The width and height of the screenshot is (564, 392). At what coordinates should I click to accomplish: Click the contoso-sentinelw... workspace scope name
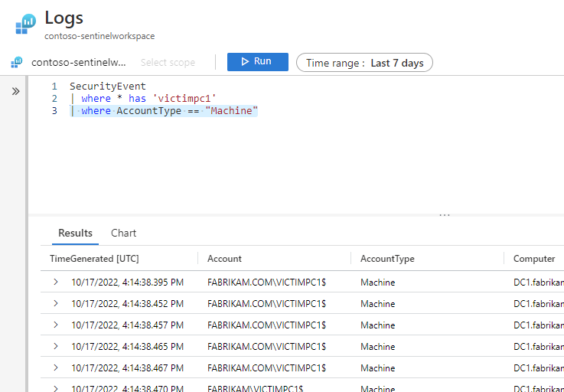coord(79,63)
